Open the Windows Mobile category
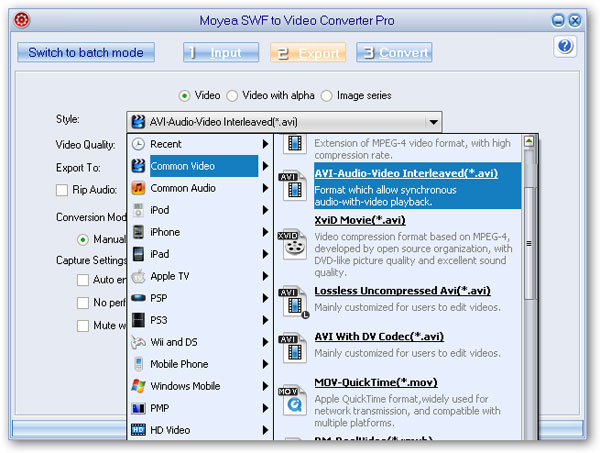Screen dimensions: 600x453 [200, 386]
